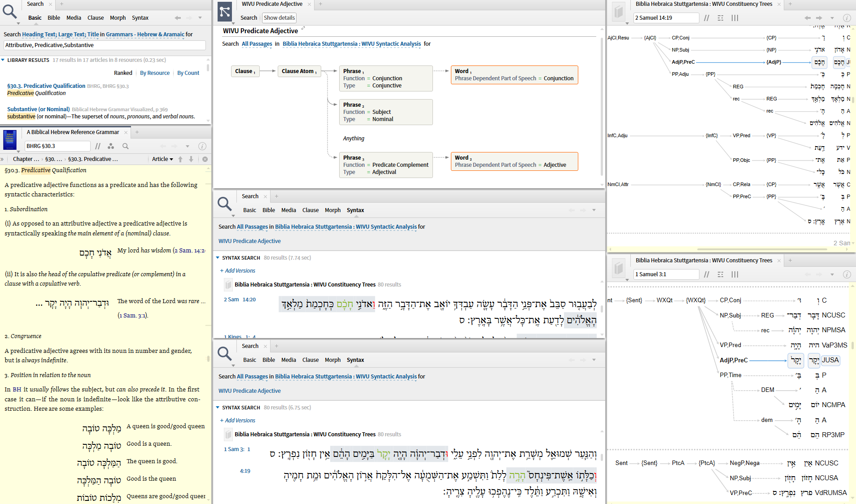Viewport: 856px width, 504px height.
Task: Click the book icon of the 2 Samuel 14:19 trees panel
Action: (x=619, y=12)
